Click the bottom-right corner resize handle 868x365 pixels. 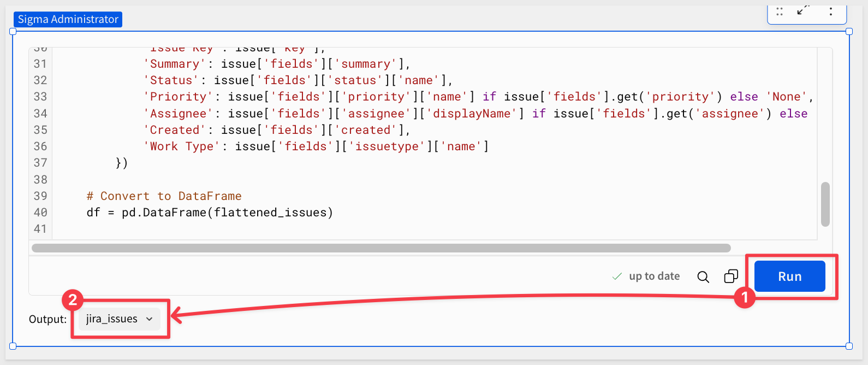(x=849, y=346)
